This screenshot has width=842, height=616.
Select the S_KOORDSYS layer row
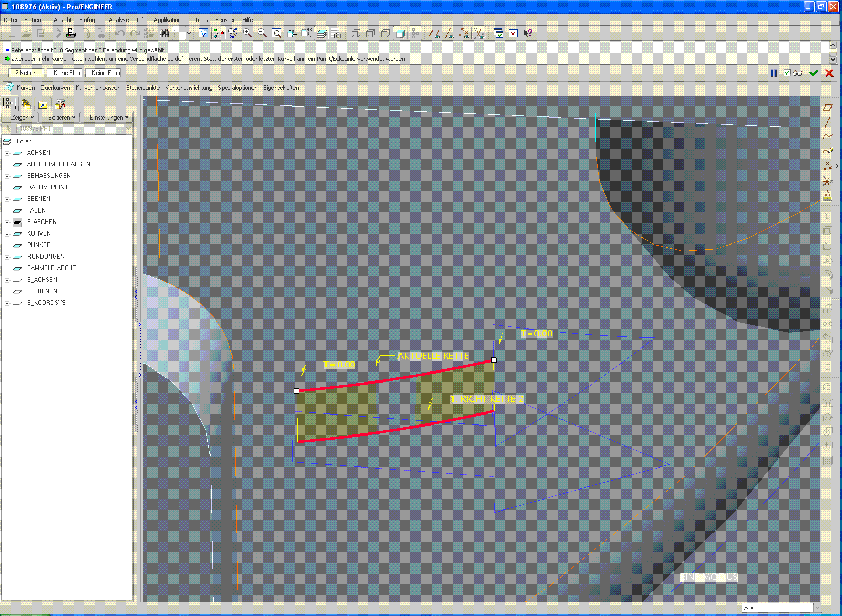(46, 303)
